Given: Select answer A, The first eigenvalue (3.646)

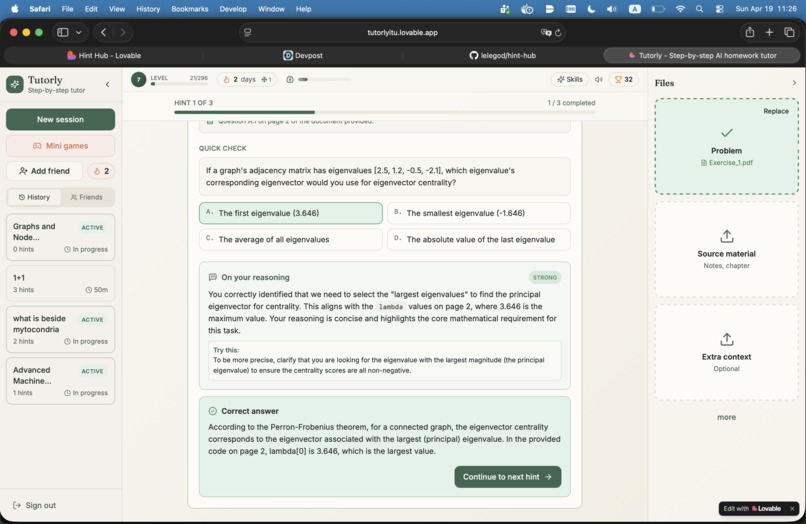Looking at the screenshot, I should coord(291,213).
